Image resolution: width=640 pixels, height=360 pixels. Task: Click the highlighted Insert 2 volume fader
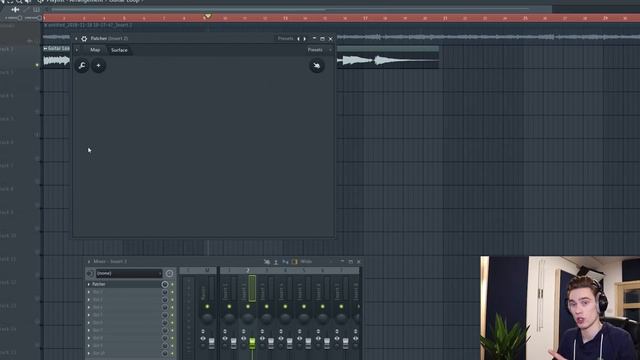[252, 343]
